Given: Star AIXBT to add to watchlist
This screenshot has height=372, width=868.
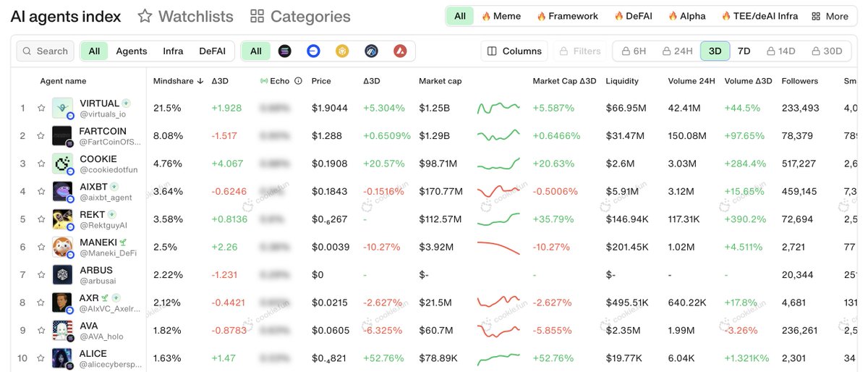Looking at the screenshot, I should [x=41, y=192].
